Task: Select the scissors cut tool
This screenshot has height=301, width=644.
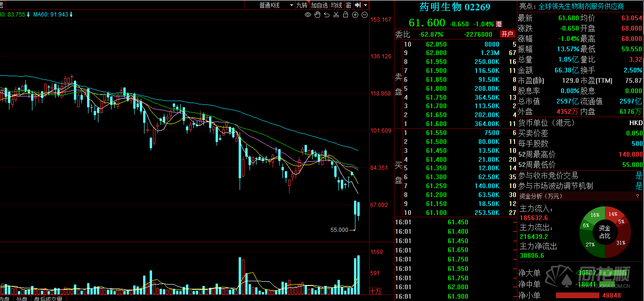Action: [336, 15]
